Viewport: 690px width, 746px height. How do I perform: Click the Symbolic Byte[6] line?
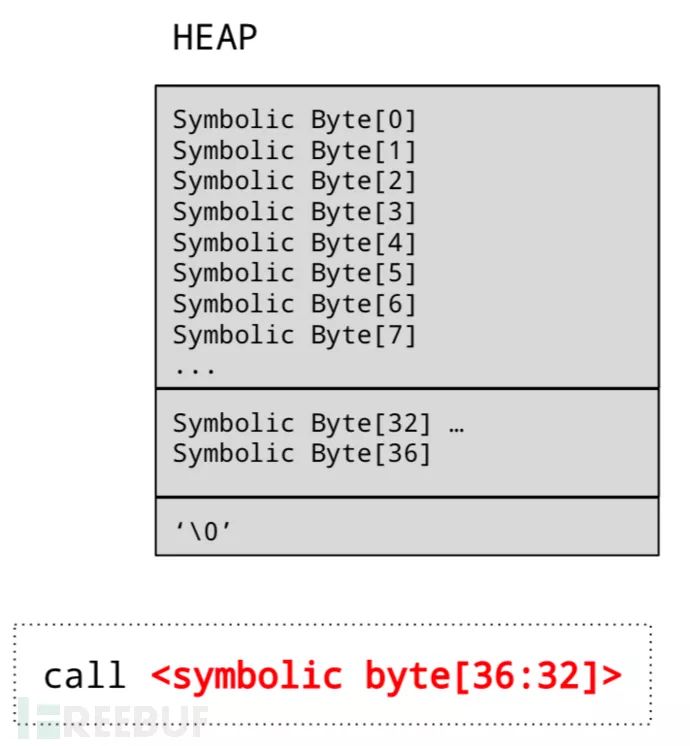tap(294, 304)
